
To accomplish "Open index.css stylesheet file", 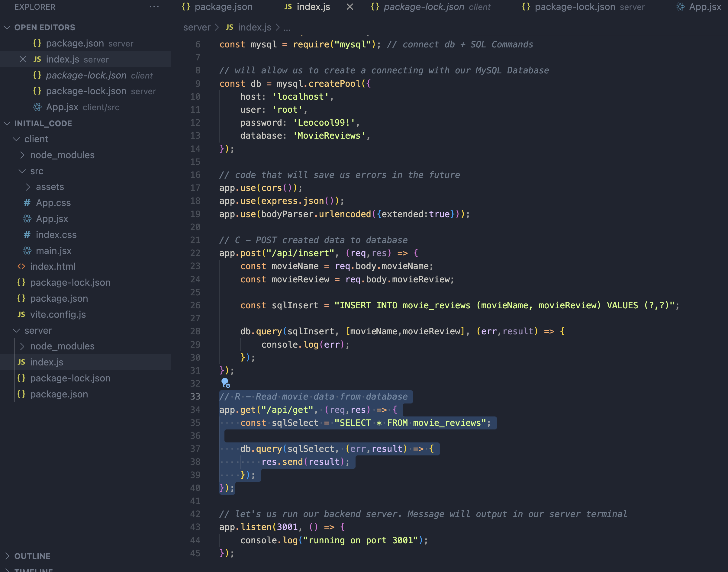I will point(56,235).
